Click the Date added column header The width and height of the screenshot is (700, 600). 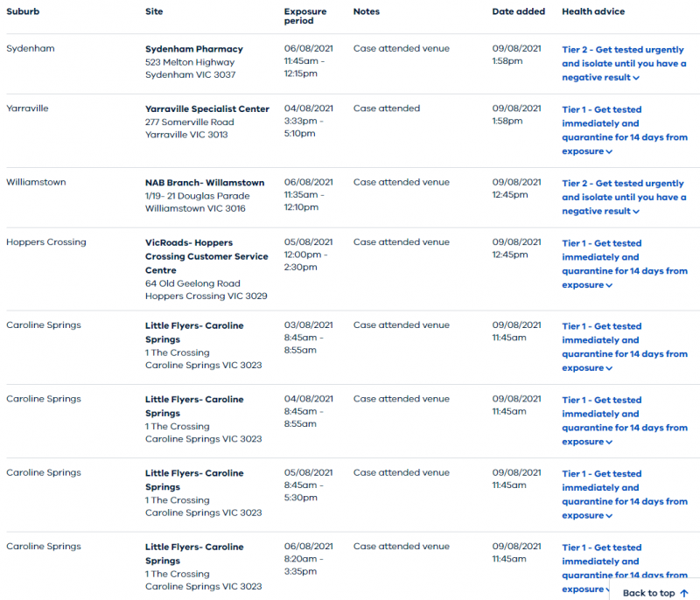[518, 11]
